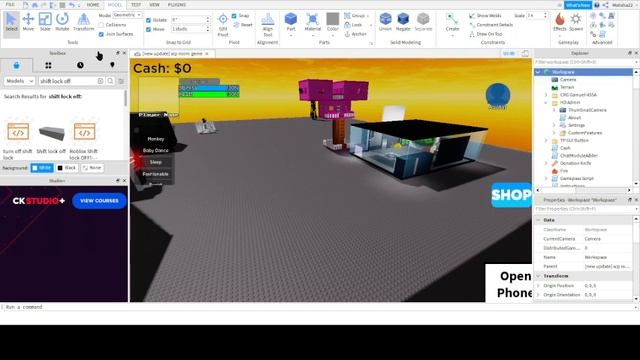Select the White background option
Viewport: 640px width, 360px height.
(x=42, y=168)
